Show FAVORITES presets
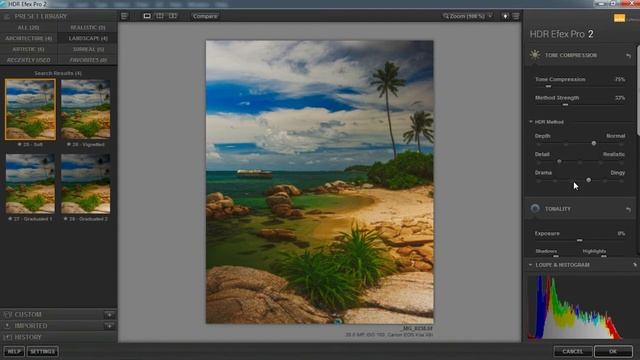 point(88,60)
